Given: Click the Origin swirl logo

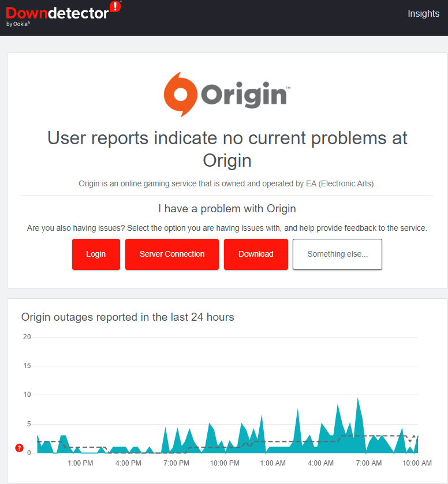Looking at the screenshot, I should pyautogui.click(x=181, y=95).
